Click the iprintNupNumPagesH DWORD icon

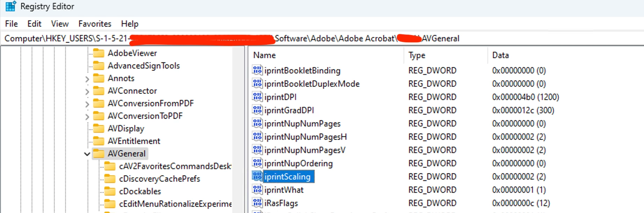click(257, 137)
